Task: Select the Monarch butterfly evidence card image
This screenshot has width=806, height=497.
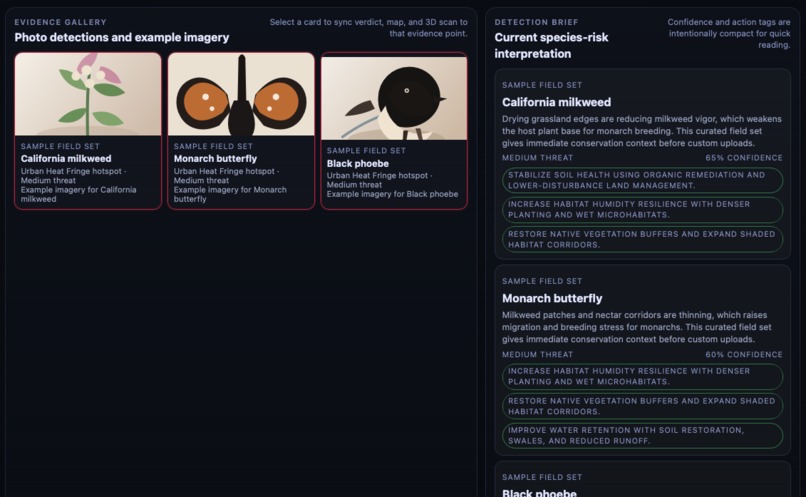Action: [241, 95]
